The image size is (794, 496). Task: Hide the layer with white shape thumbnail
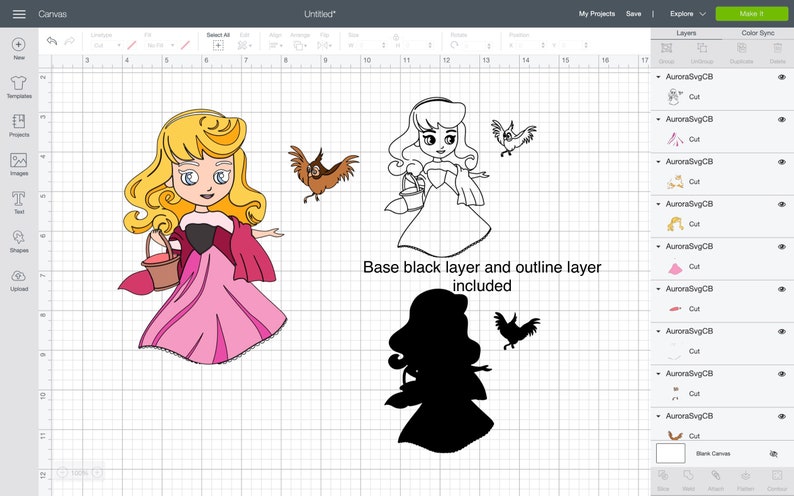[782, 332]
